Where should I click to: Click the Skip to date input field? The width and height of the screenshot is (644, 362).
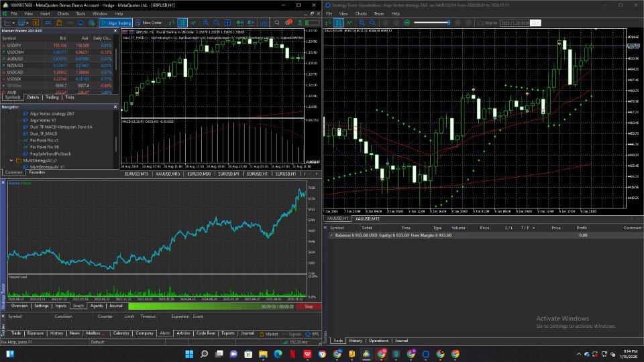[x=515, y=23]
